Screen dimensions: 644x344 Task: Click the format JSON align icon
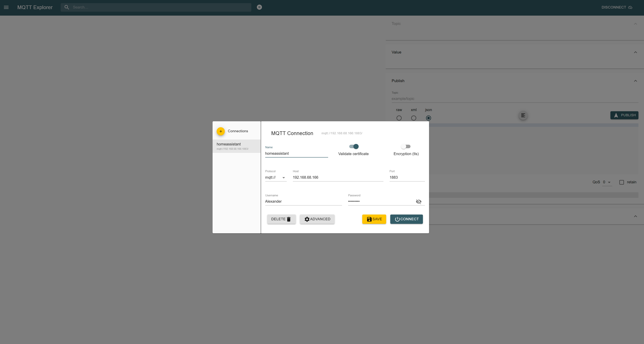pyautogui.click(x=523, y=115)
